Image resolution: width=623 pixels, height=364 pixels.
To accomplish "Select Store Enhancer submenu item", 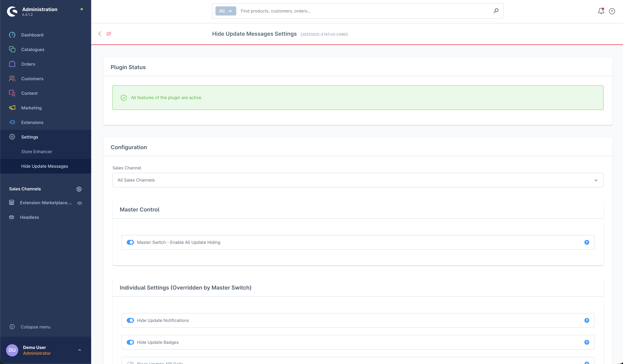I will pos(37,151).
